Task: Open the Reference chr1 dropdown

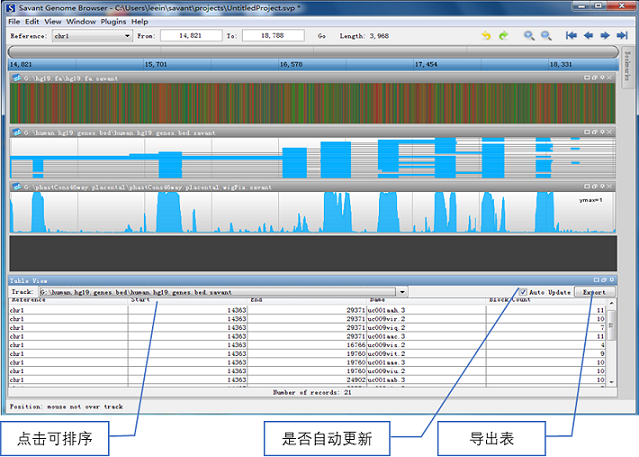Action: pos(127,36)
